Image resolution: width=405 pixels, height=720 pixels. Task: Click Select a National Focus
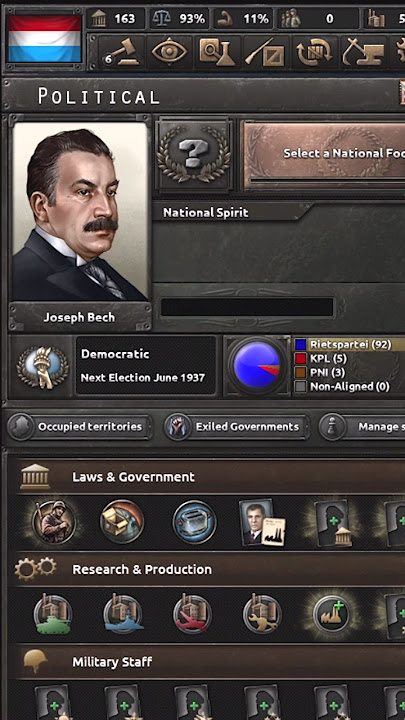[324, 154]
